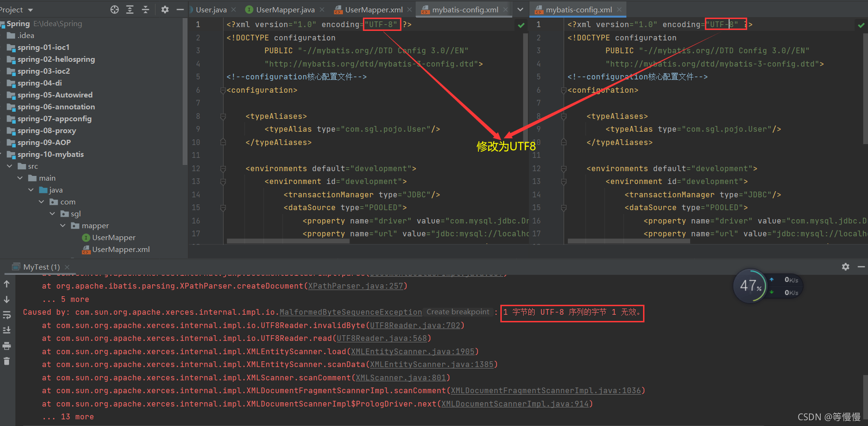Click the Expand All icon in Project panel
868x426 pixels.
click(130, 10)
